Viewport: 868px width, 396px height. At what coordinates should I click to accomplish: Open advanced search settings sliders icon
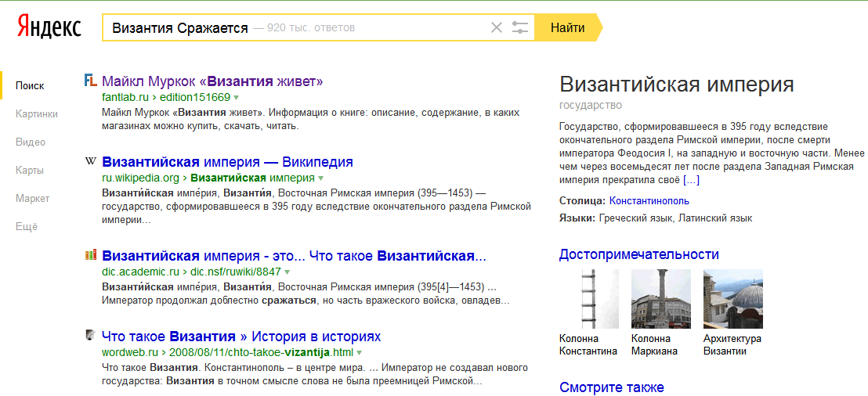pos(520,27)
